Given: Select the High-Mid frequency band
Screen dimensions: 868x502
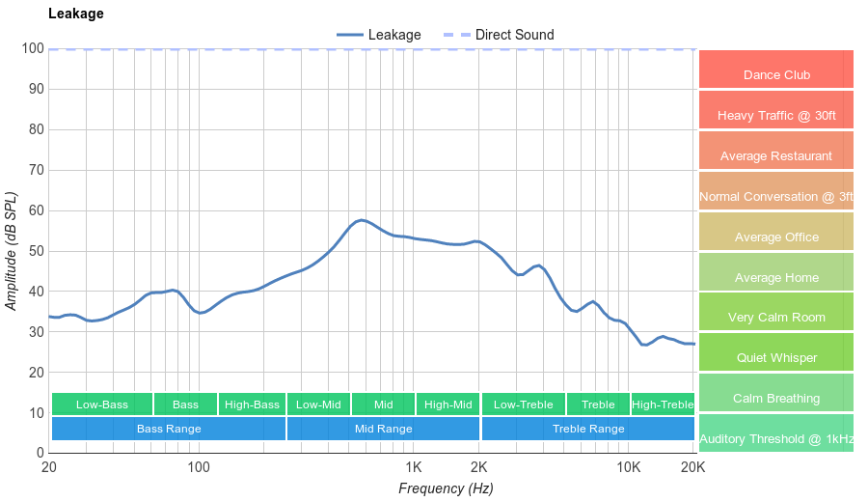Looking at the screenshot, I should pyautogui.click(x=448, y=404).
